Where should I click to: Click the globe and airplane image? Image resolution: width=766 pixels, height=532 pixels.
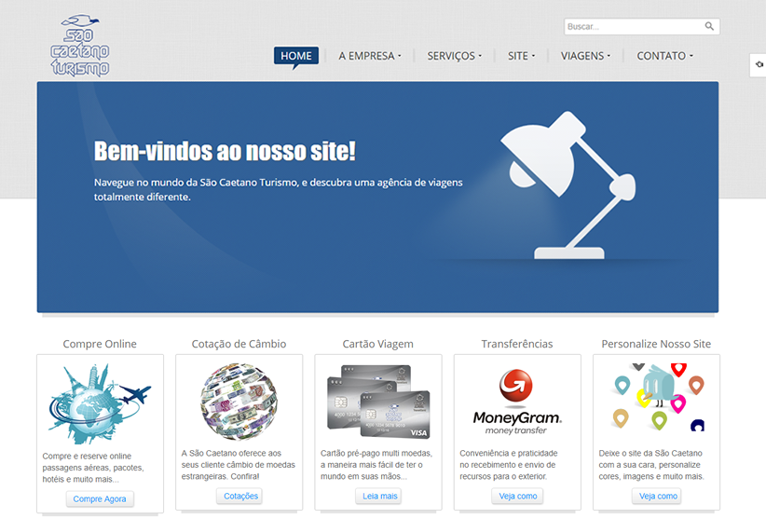pos(100,401)
